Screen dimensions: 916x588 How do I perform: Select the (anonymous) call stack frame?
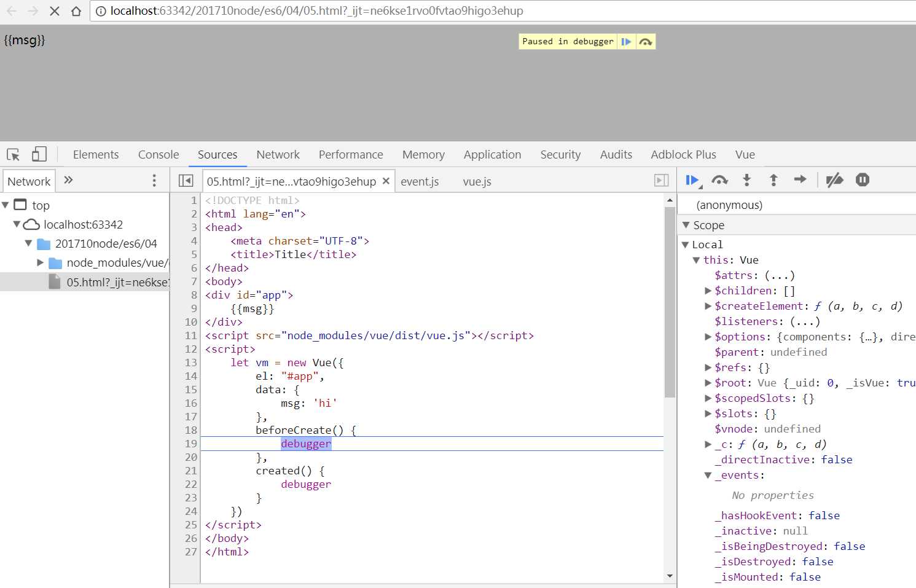coord(729,205)
